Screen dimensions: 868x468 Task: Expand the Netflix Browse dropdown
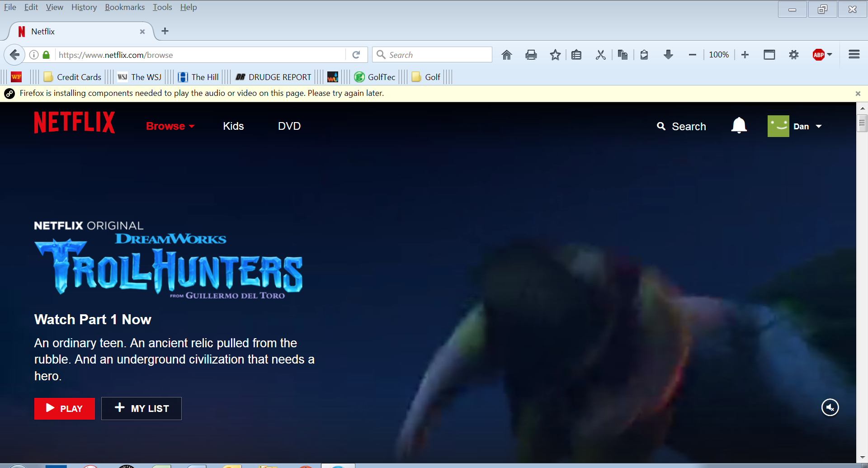tap(170, 126)
